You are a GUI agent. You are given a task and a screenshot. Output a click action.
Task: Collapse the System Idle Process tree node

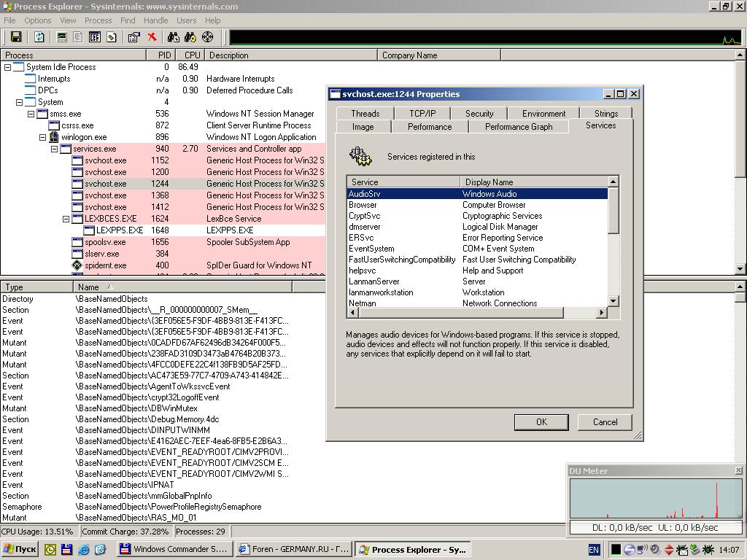(x=7, y=67)
